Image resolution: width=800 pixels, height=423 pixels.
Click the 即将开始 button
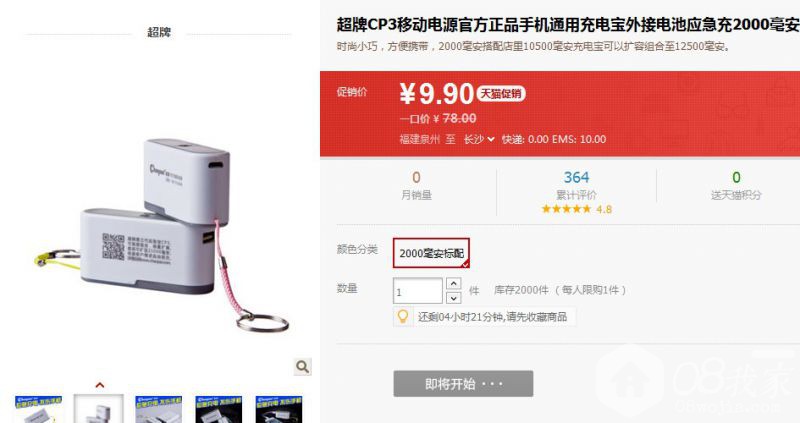point(463,384)
